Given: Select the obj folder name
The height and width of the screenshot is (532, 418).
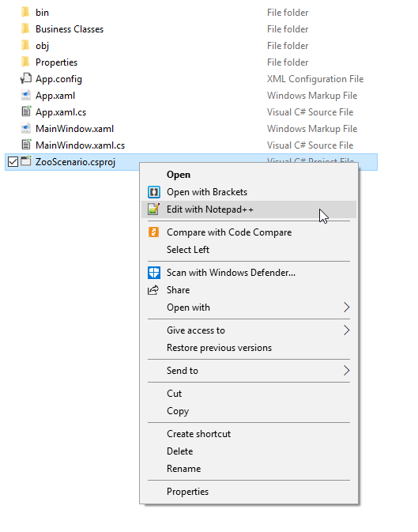Looking at the screenshot, I should (x=42, y=46).
